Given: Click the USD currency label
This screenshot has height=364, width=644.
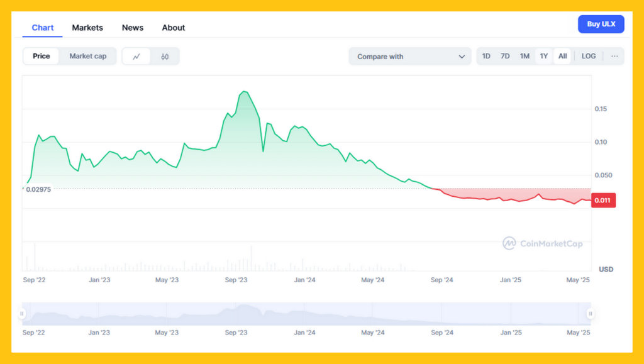Looking at the screenshot, I should tap(606, 269).
